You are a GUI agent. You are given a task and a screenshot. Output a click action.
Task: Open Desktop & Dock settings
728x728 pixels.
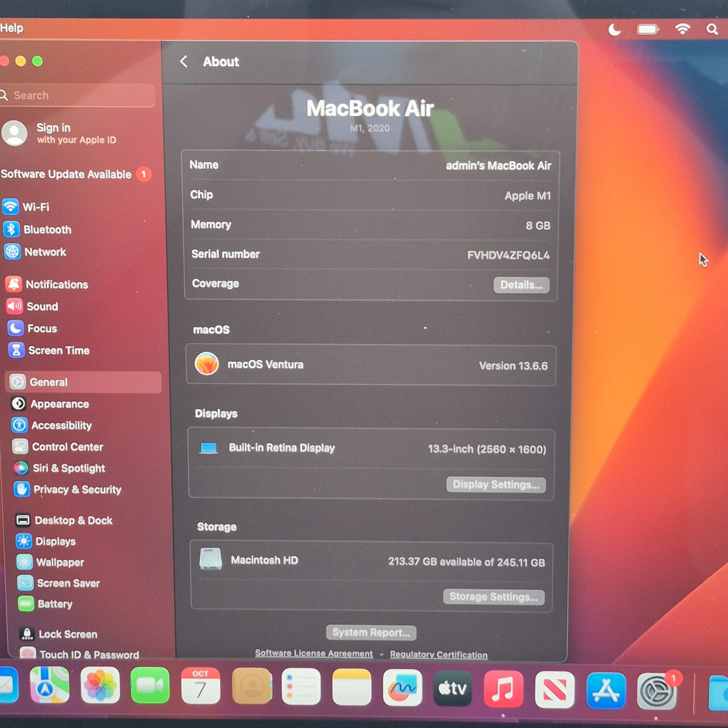[x=64, y=520]
